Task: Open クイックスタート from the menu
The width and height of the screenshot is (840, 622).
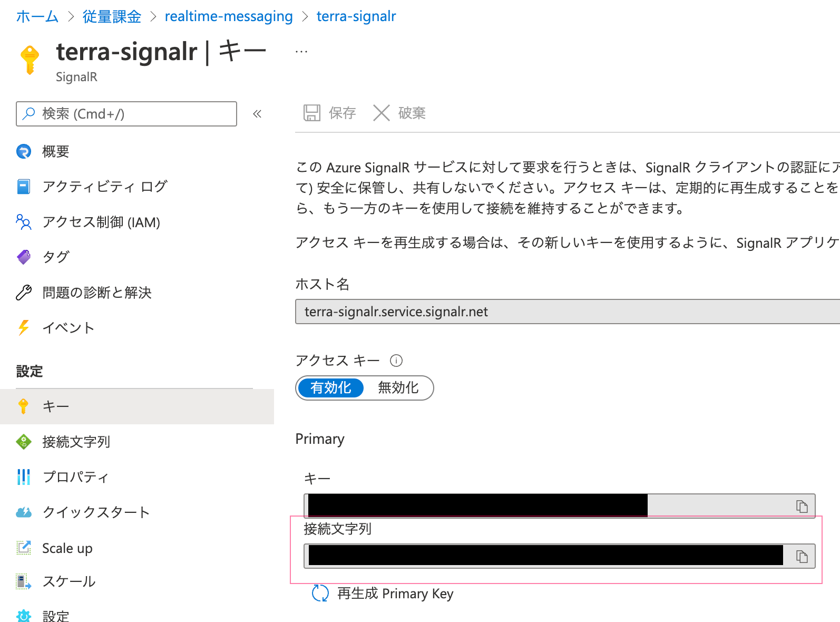Action: (x=95, y=512)
